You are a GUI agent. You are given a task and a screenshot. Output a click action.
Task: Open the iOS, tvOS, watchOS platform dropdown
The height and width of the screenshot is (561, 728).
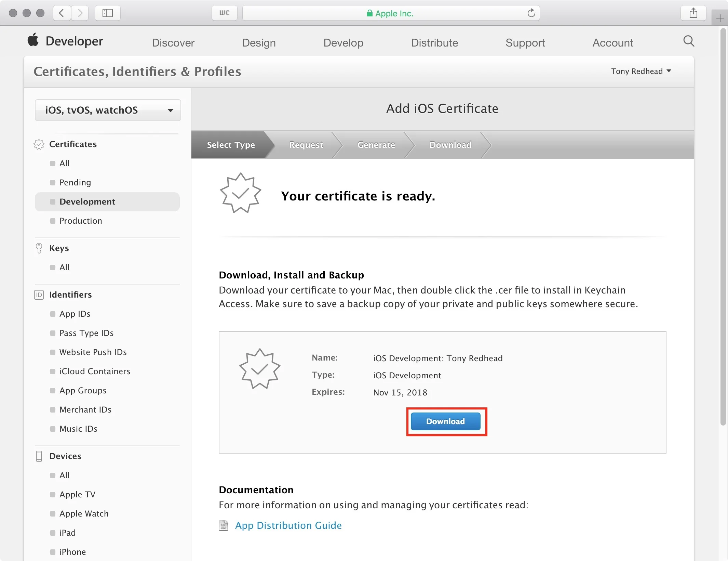(108, 110)
